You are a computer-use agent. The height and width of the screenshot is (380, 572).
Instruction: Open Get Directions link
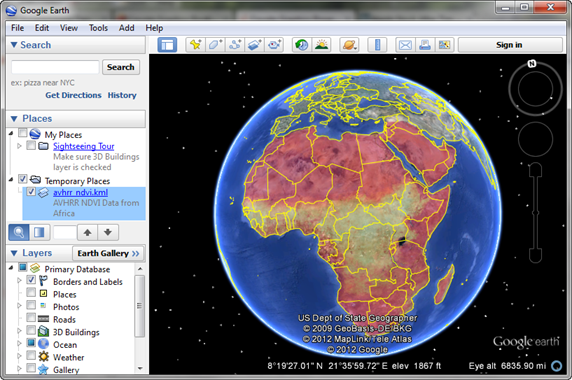coord(73,95)
